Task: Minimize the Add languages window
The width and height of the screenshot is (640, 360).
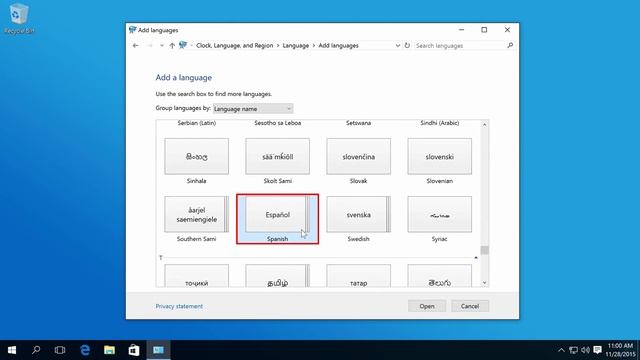Action: [x=461, y=30]
